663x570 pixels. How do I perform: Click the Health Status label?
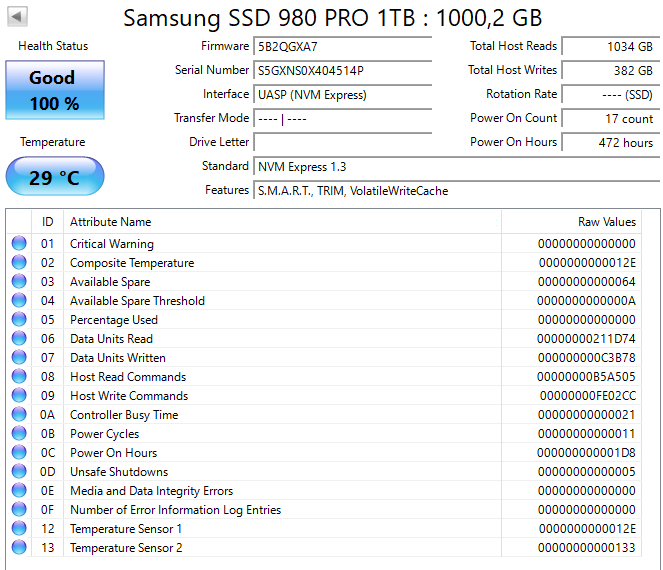(x=53, y=46)
